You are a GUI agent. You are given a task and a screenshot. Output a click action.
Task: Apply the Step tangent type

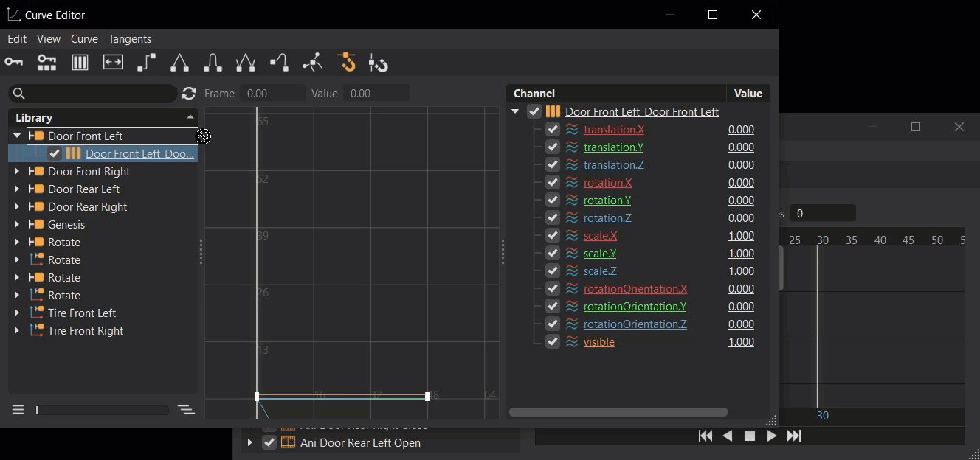click(x=145, y=63)
